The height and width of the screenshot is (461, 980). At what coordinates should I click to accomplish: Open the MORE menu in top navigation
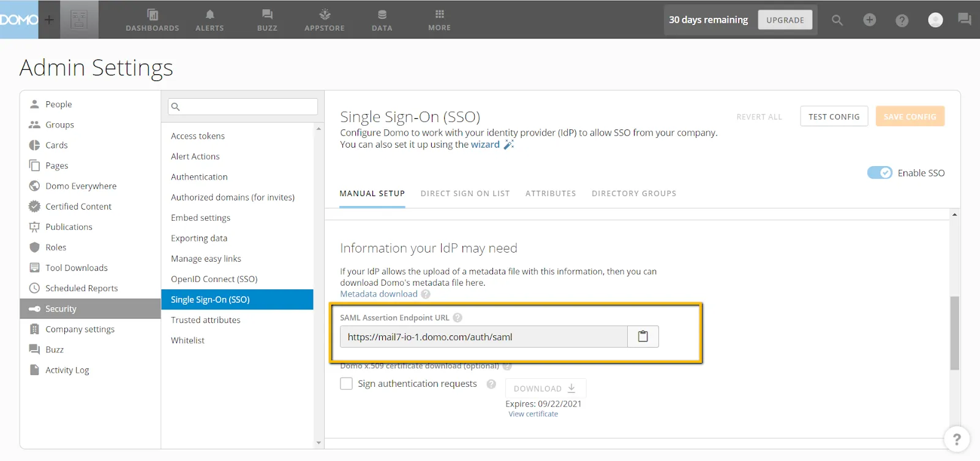[x=439, y=20]
